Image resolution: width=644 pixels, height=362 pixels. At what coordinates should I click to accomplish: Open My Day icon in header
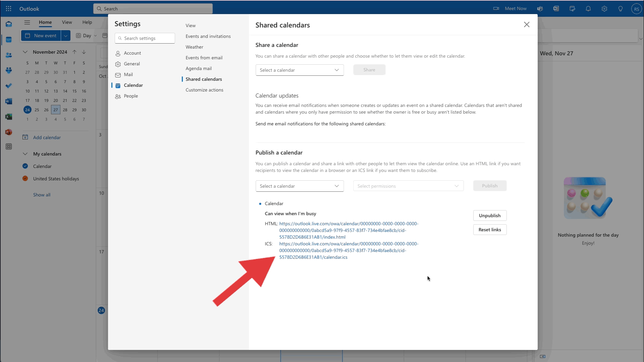(x=572, y=9)
